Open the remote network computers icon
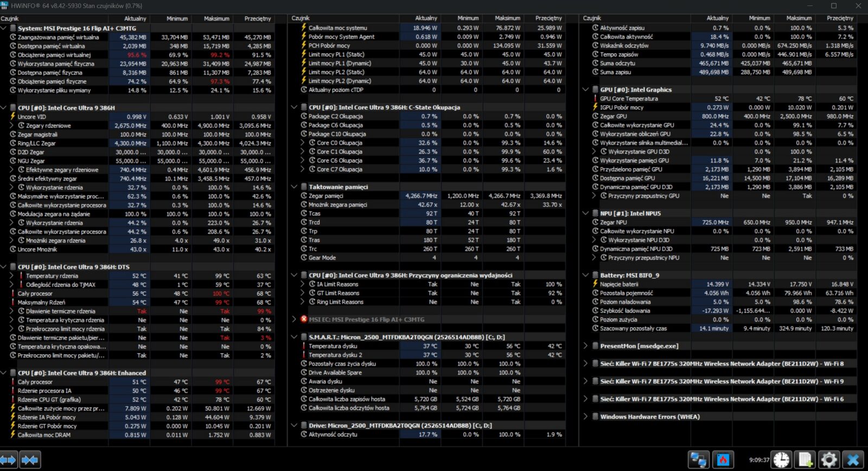 coord(698,460)
